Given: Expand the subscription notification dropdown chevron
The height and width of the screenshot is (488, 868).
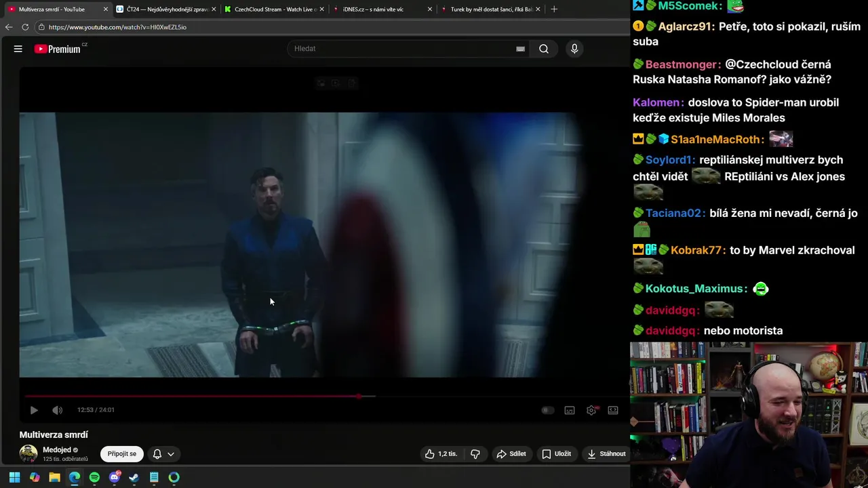Looking at the screenshot, I should click(171, 454).
